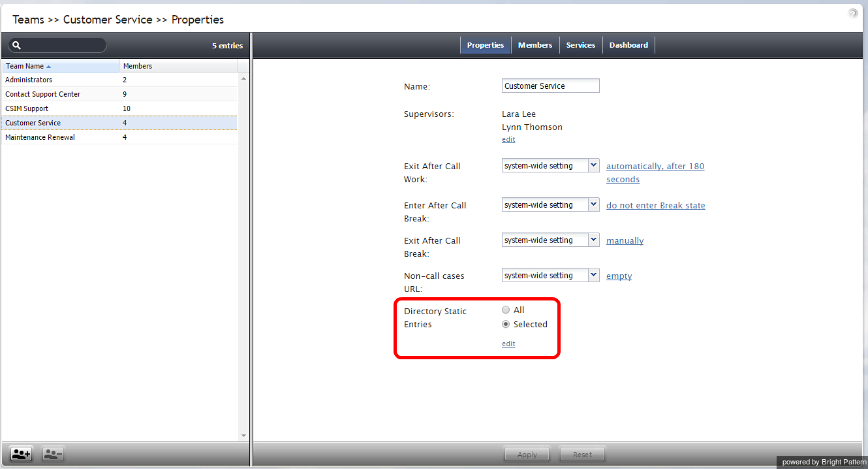868x469 pixels.
Task: Switch to the Properties tab
Action: [486, 45]
